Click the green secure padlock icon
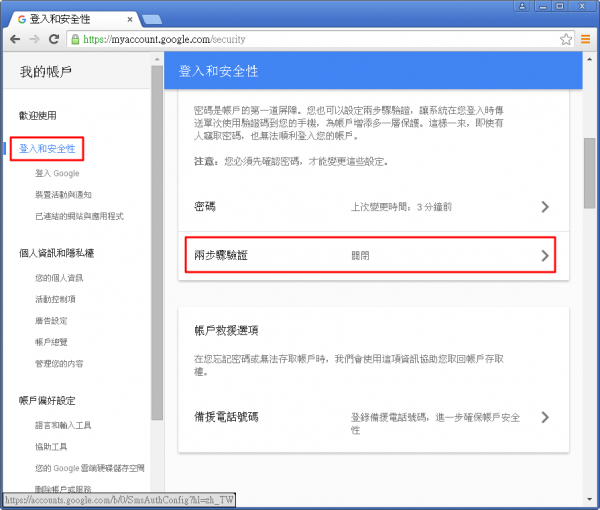 (x=77, y=39)
